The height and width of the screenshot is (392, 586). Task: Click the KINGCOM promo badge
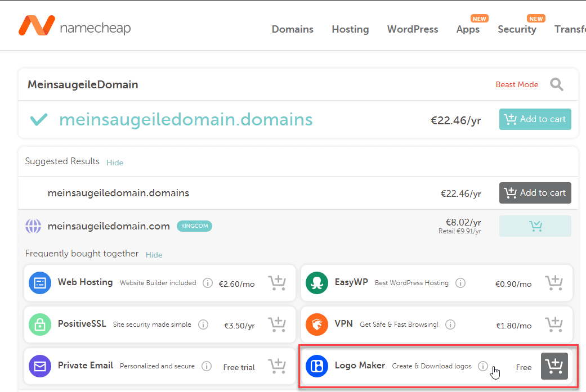point(194,226)
